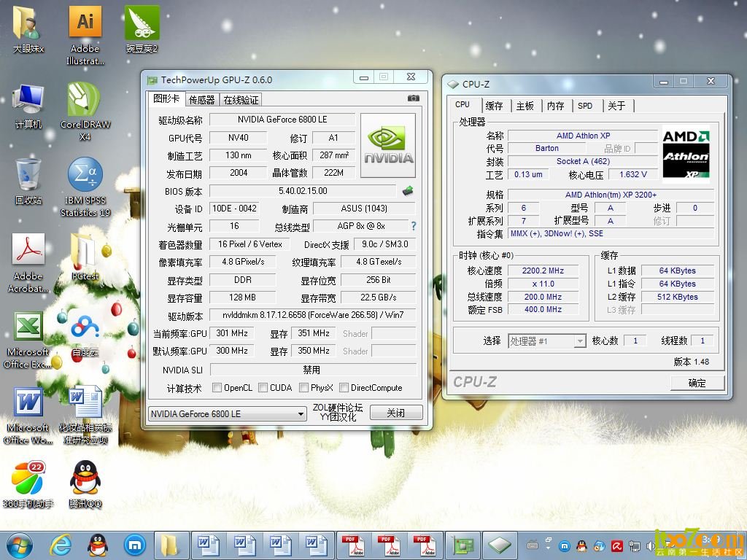Click the AGP 8x @ 8x bus field
747x560 pixels.
[x=360, y=226]
